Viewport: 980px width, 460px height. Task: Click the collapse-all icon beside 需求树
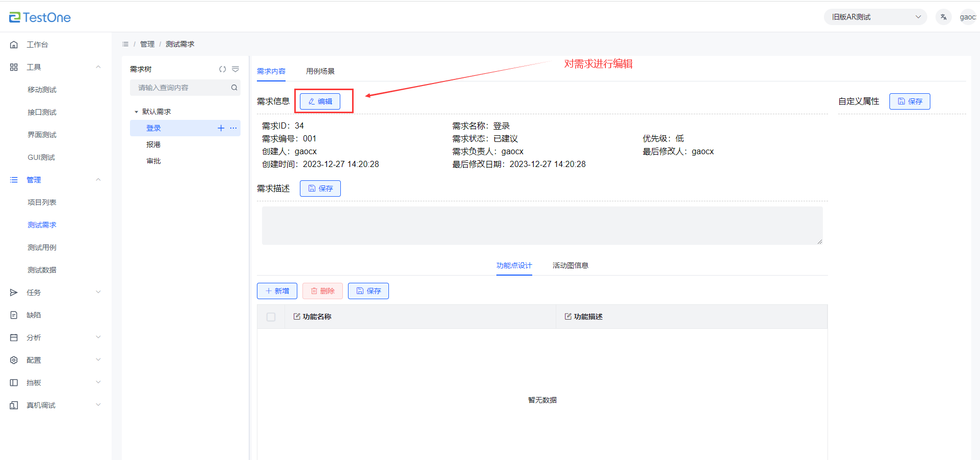point(235,69)
